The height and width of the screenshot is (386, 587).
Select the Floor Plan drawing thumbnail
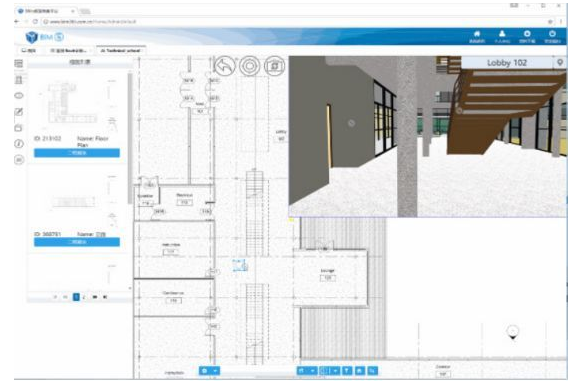coord(77,104)
